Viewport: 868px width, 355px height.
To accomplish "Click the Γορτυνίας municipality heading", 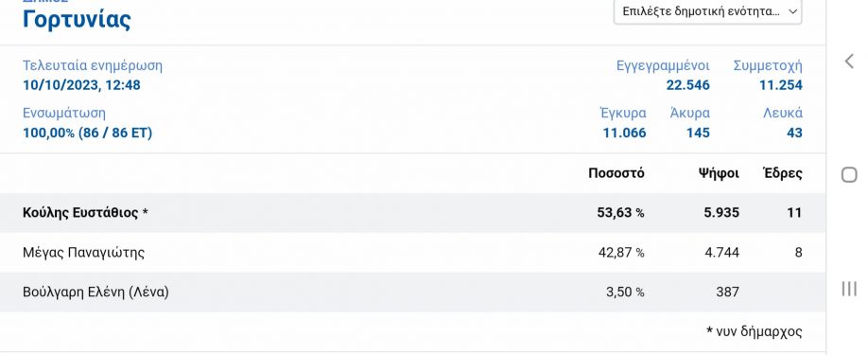I will (77, 19).
